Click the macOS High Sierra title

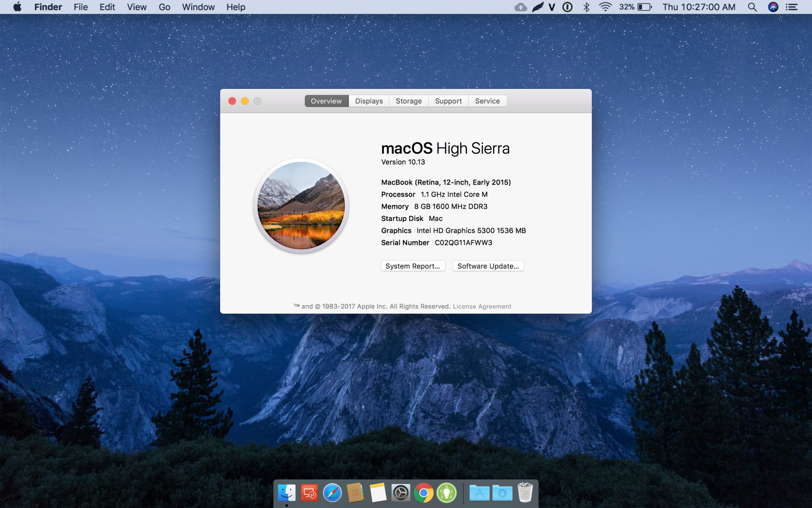click(445, 148)
